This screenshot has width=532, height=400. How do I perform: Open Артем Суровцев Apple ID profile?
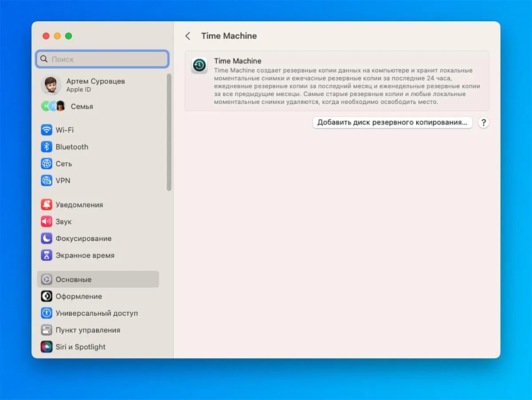(98, 85)
